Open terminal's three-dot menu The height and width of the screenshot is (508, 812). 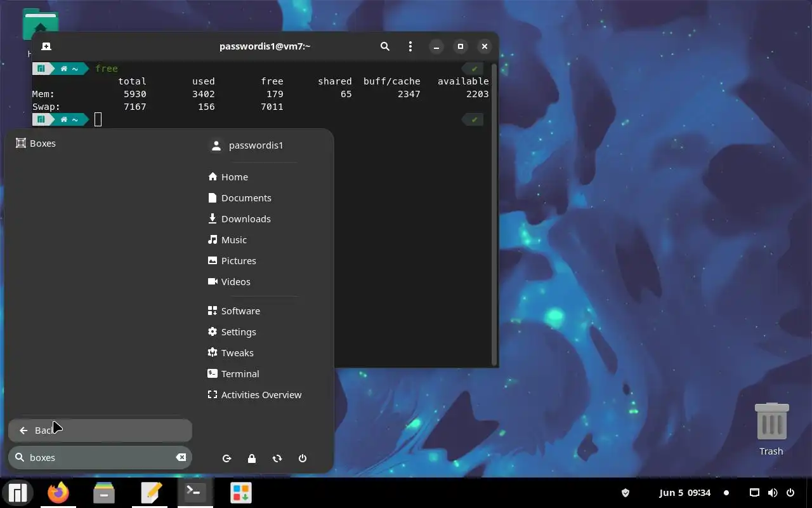coord(410,46)
